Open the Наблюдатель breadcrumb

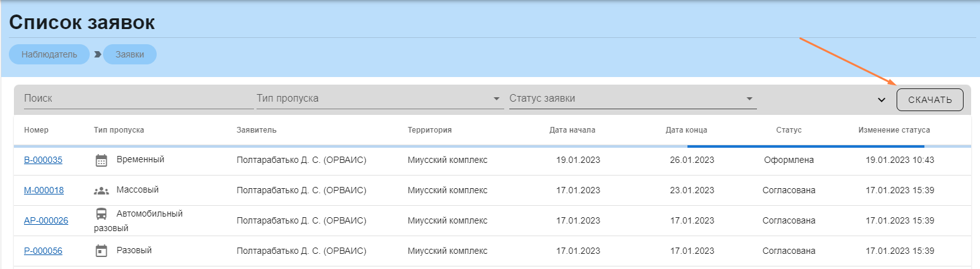tap(49, 54)
